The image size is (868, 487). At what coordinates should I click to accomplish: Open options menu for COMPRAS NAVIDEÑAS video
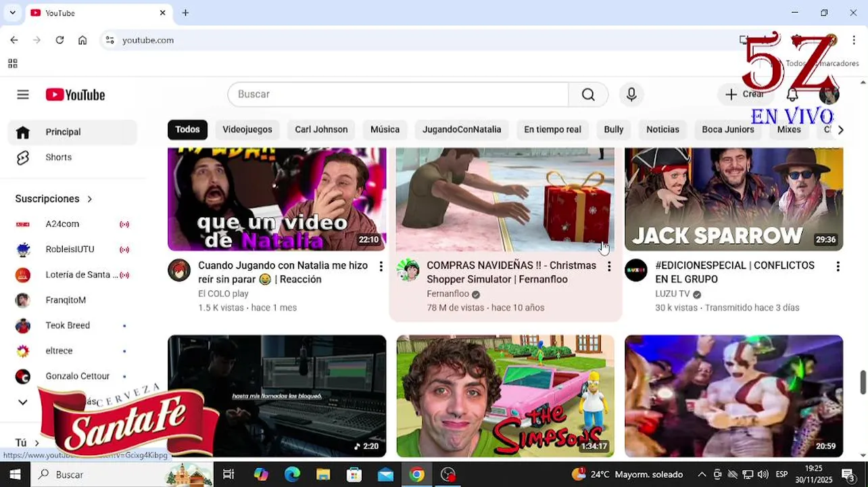609,266
